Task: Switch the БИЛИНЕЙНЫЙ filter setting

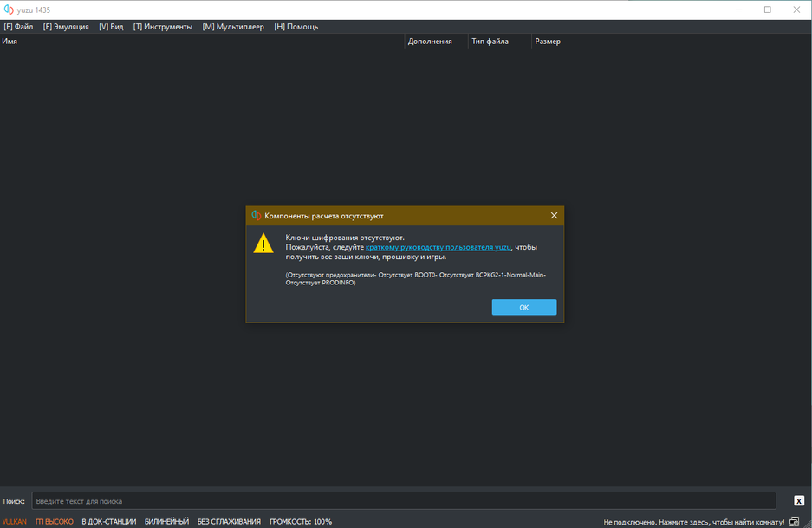Action: point(166,522)
